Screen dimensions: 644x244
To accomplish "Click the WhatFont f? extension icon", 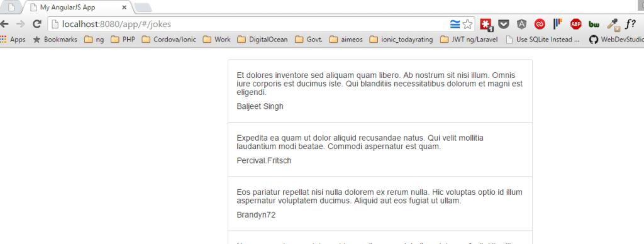I will pos(630,25).
